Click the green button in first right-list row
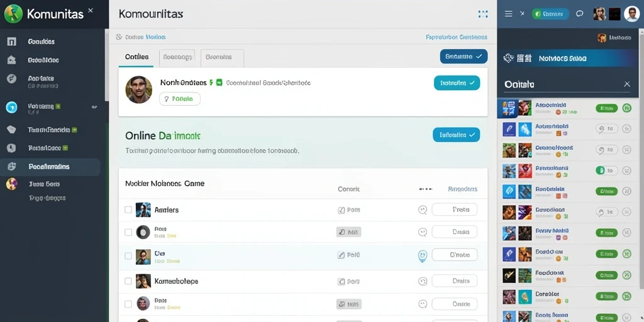 tap(607, 108)
